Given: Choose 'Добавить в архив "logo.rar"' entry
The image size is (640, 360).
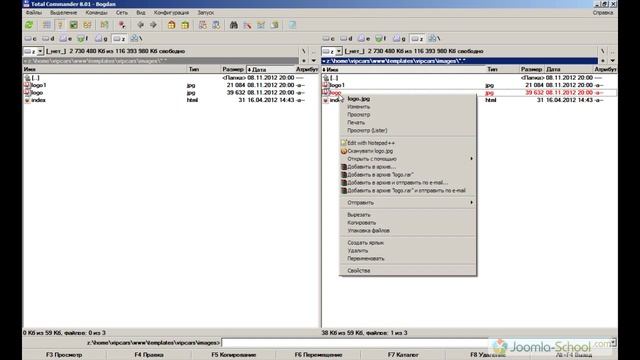Looking at the screenshot, I should [408, 175].
